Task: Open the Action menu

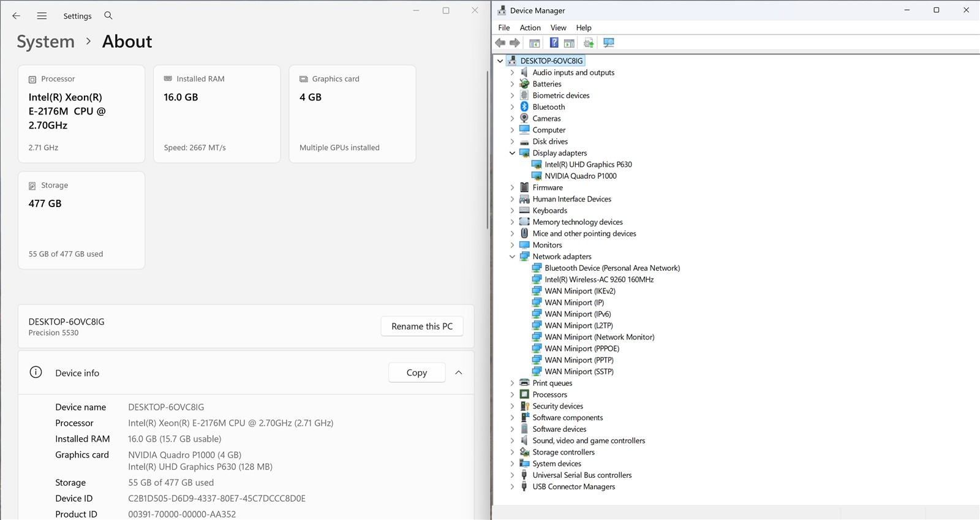Action: click(530, 28)
